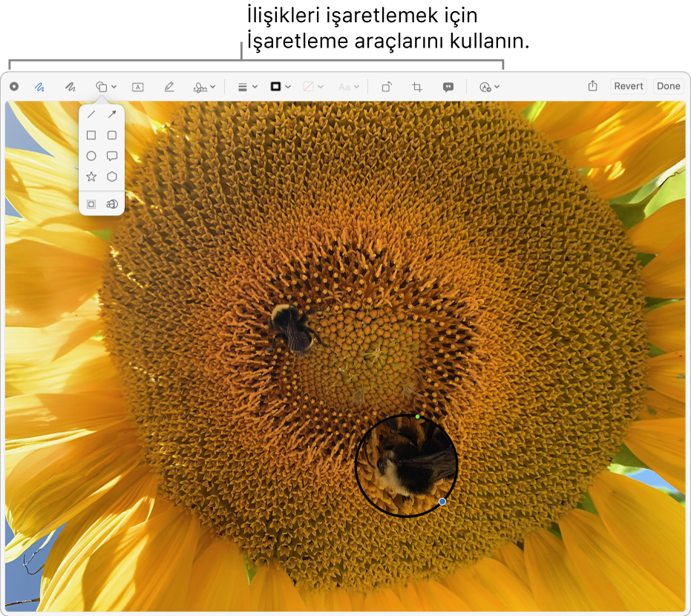Choose the Arrow shape
This screenshot has width=691, height=616.
click(x=112, y=114)
